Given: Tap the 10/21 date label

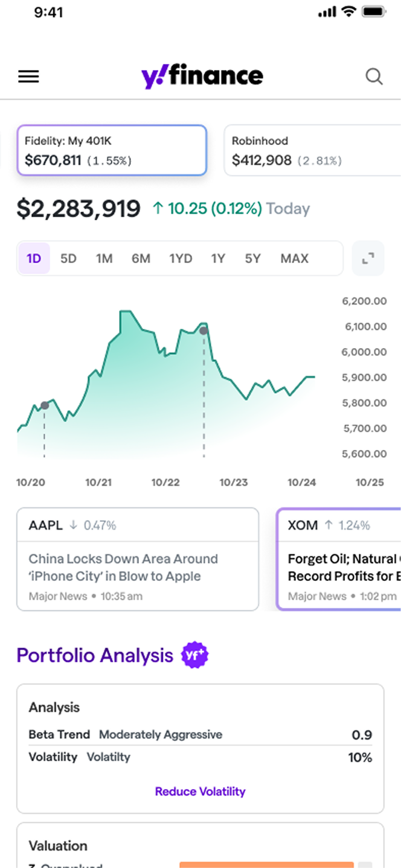Looking at the screenshot, I should click(x=99, y=483).
